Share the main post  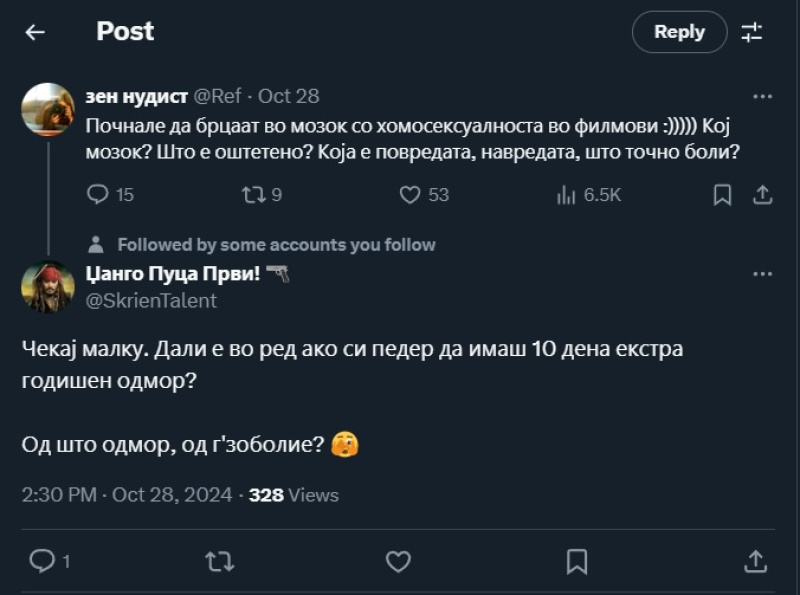click(x=755, y=562)
